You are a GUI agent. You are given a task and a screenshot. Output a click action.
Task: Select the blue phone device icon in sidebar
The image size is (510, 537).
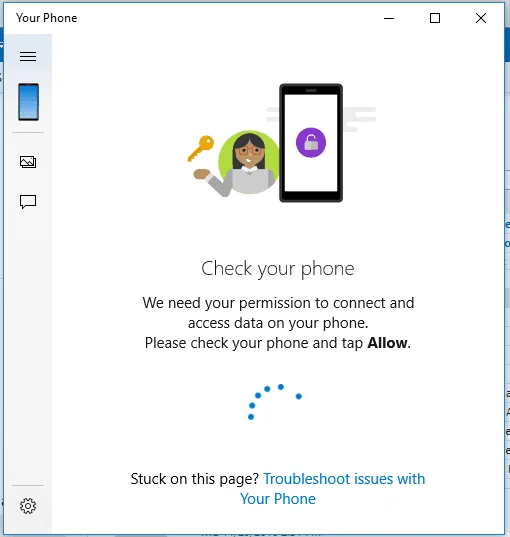click(x=28, y=102)
